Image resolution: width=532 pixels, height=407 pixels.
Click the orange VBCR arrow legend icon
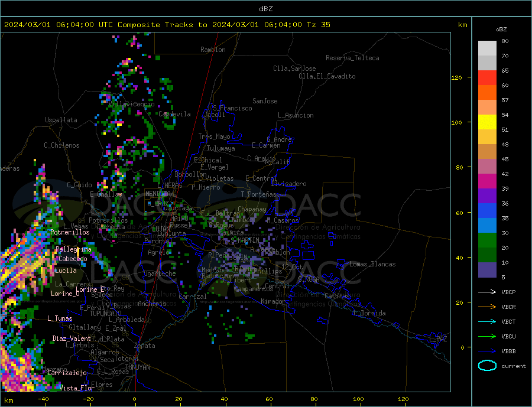tap(487, 307)
